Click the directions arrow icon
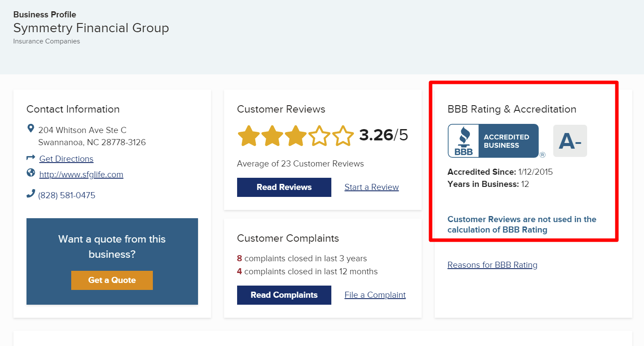This screenshot has width=644, height=346. tap(30, 158)
